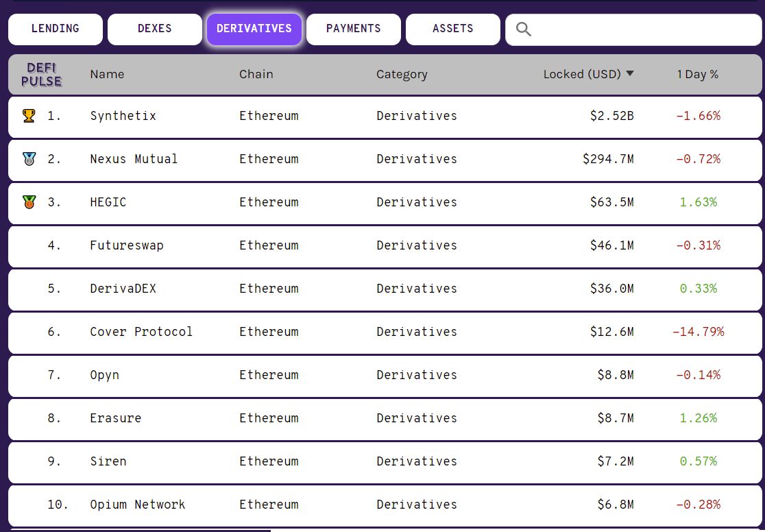
Task: Click inside the search input field
Action: pos(641,29)
